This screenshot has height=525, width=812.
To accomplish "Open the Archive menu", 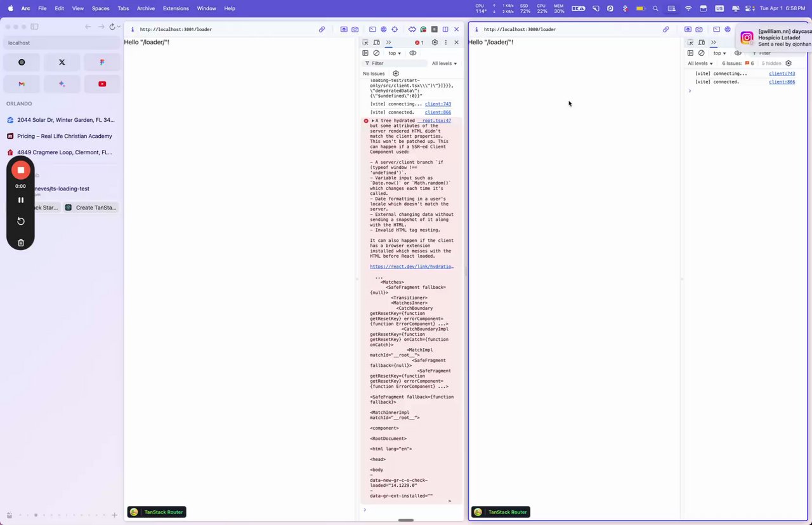I will coord(145,8).
